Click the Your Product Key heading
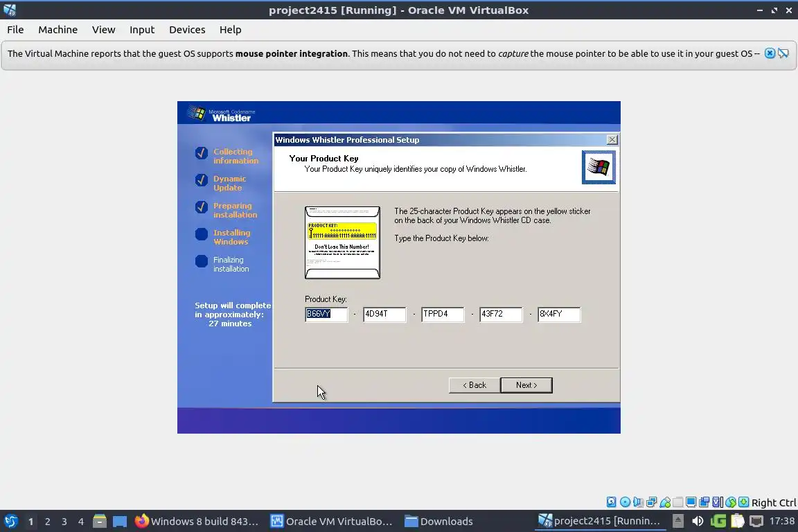 (323, 159)
